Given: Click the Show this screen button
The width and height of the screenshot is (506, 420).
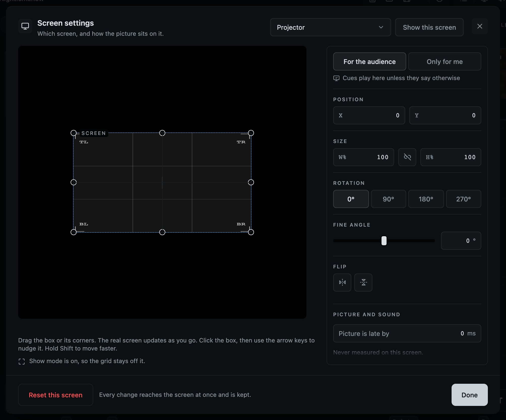Looking at the screenshot, I should point(429,27).
